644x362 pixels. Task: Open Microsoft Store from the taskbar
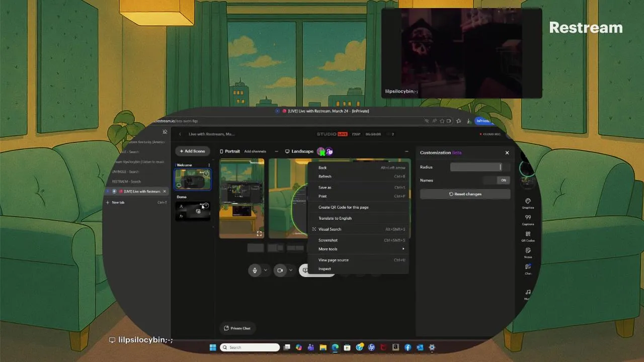pyautogui.click(x=347, y=347)
